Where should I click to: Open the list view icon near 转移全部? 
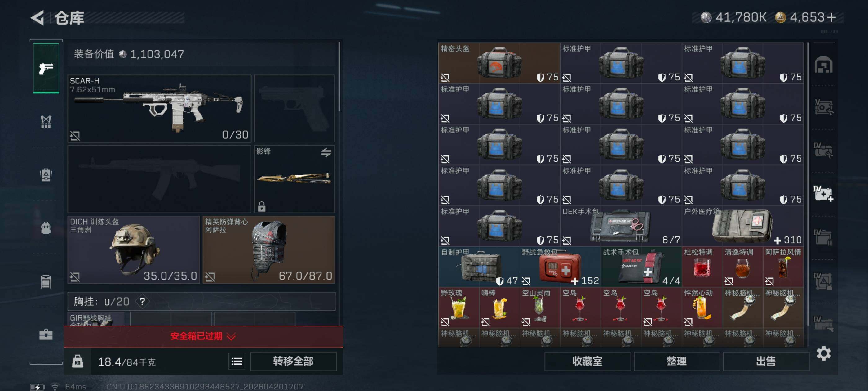[x=237, y=362]
